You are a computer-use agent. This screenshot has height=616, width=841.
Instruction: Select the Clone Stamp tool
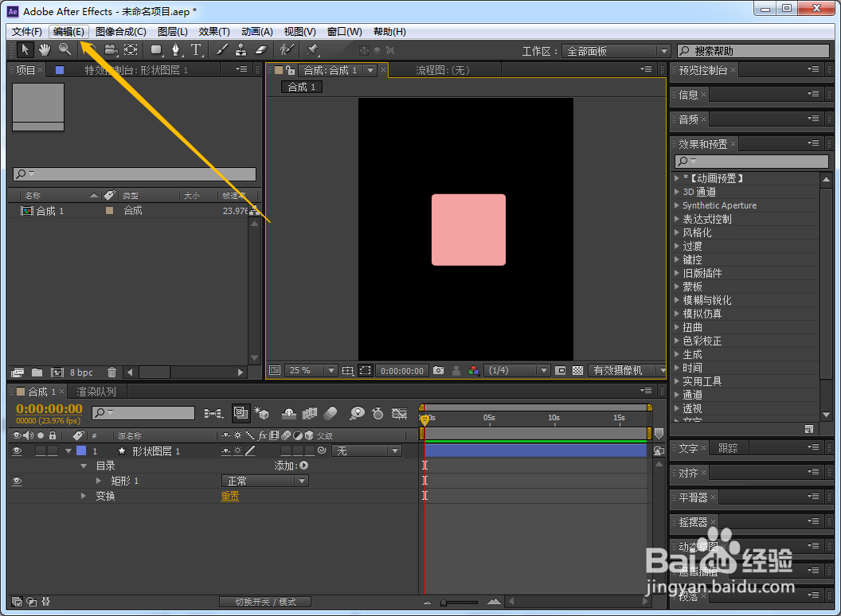pyautogui.click(x=241, y=50)
